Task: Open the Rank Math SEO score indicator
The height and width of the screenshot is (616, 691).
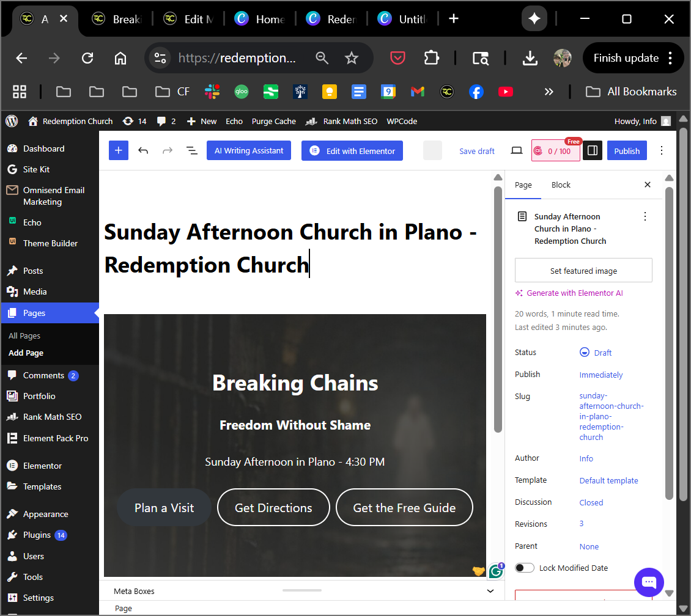Action: 555,151
